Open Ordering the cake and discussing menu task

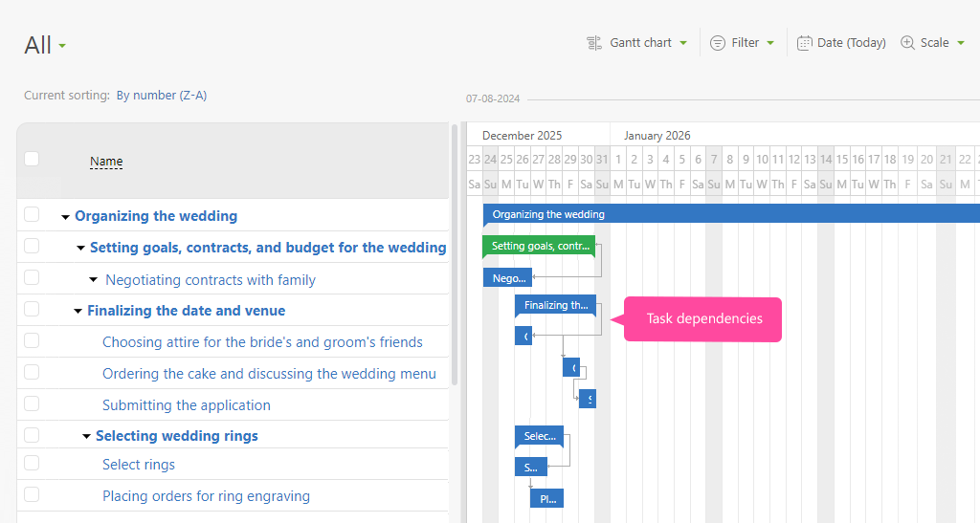(269, 374)
